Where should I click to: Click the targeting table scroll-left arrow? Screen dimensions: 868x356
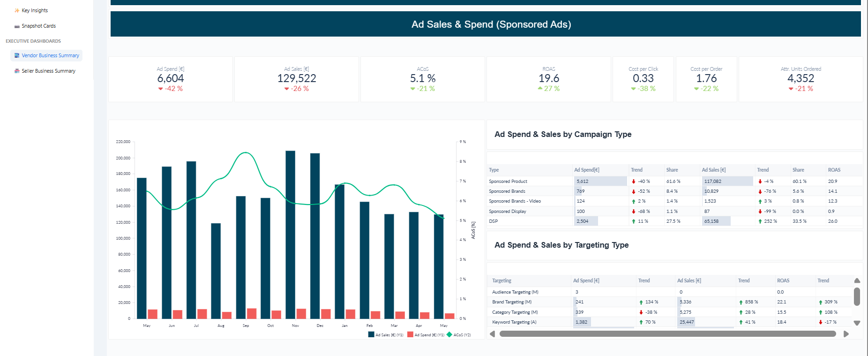pyautogui.click(x=492, y=334)
